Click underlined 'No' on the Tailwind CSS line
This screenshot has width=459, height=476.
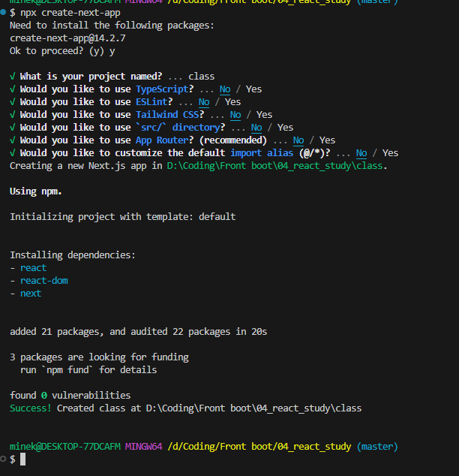[x=235, y=115]
